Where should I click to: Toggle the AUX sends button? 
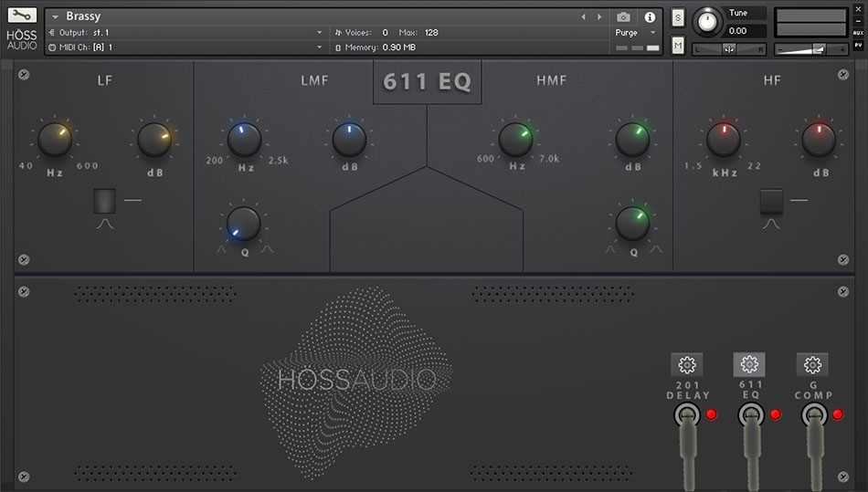859,33
